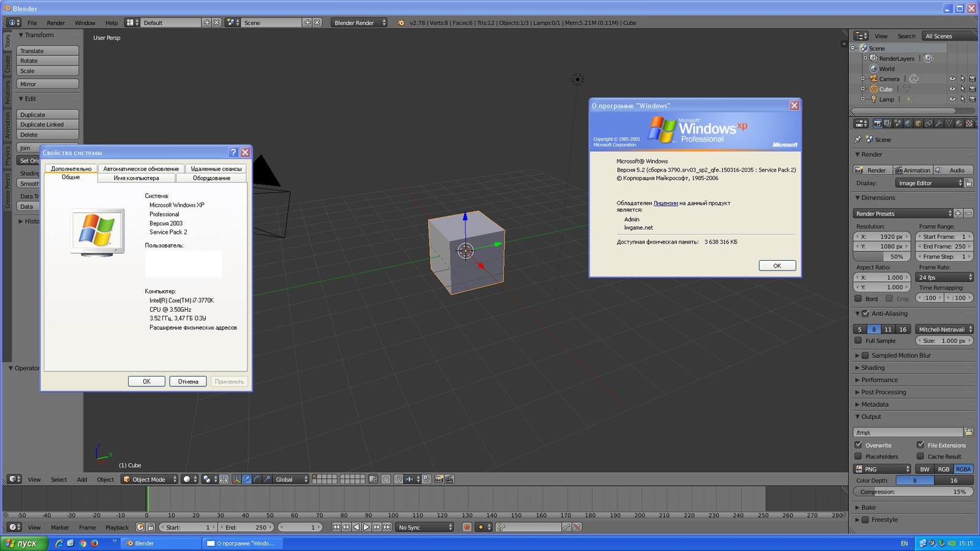Click the auto keyframe record button

pyautogui.click(x=467, y=527)
